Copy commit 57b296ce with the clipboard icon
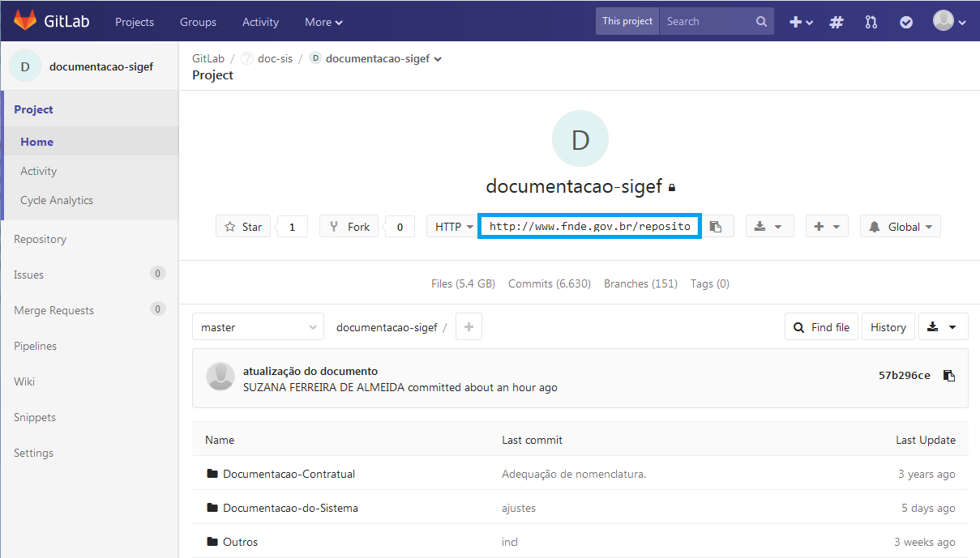The image size is (980, 558). pyautogui.click(x=948, y=375)
